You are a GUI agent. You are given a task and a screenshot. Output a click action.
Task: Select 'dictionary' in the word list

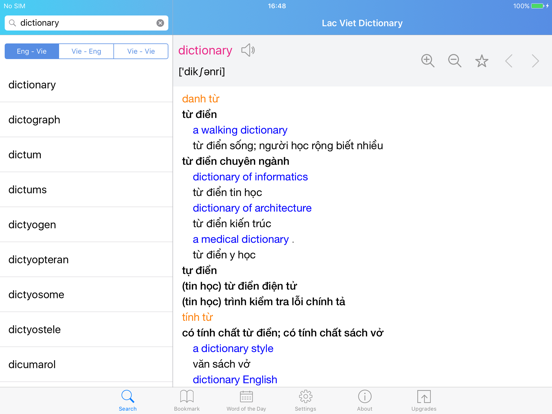[86, 85]
